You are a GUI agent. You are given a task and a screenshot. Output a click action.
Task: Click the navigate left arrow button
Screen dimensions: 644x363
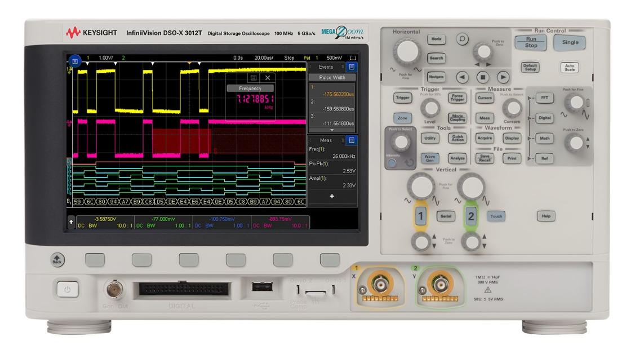click(463, 77)
